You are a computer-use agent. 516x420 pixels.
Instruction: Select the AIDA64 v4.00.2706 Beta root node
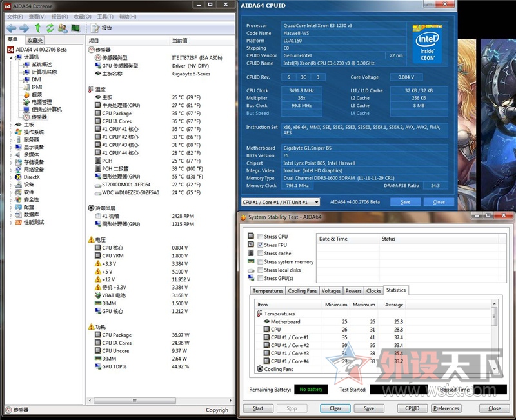click(41, 50)
